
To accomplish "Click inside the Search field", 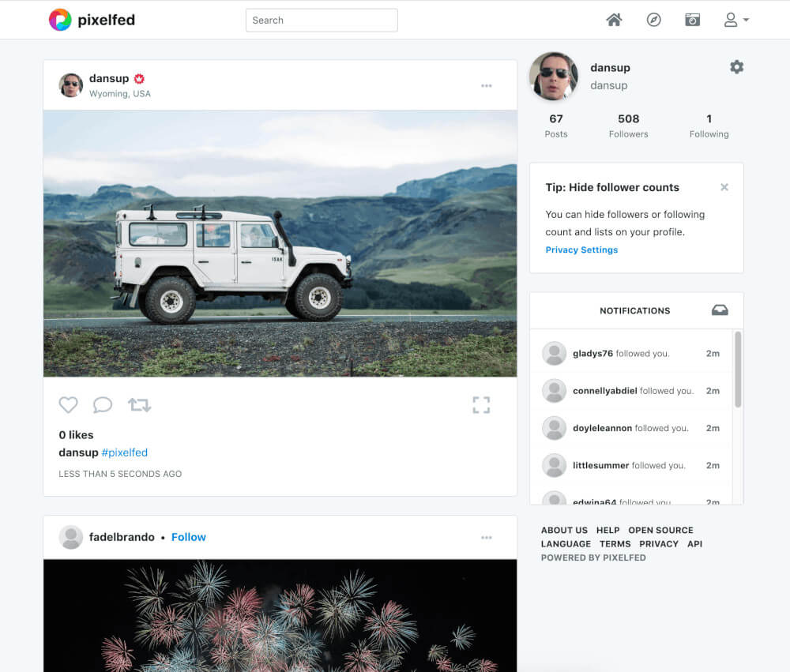I will click(322, 21).
